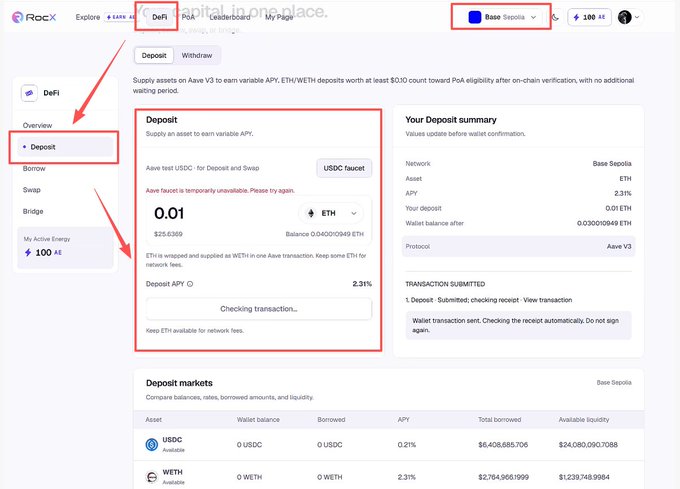Click the Protocol Aave V3 row

[518, 246]
